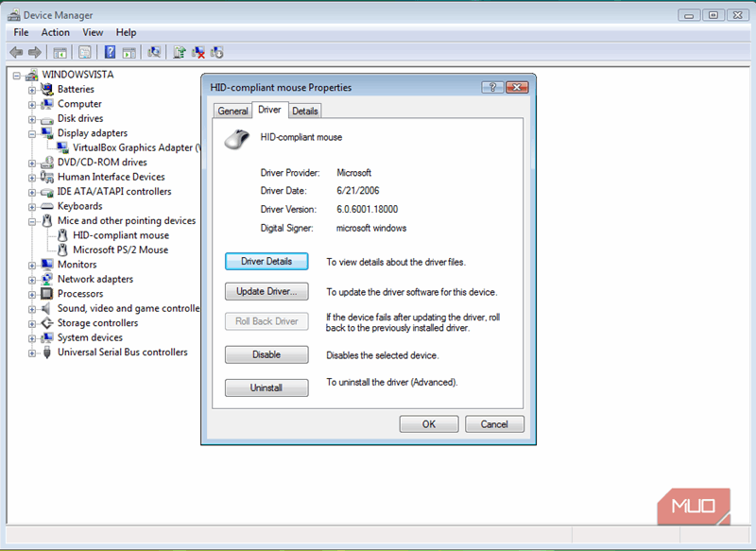Collapse Mice and other pointing devices
The height and width of the screenshot is (551, 756).
32,221
